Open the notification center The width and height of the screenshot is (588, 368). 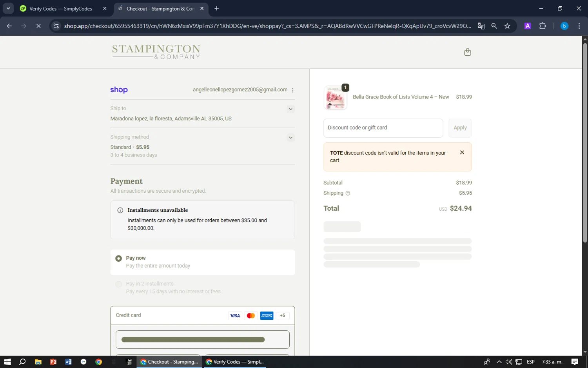(575, 362)
